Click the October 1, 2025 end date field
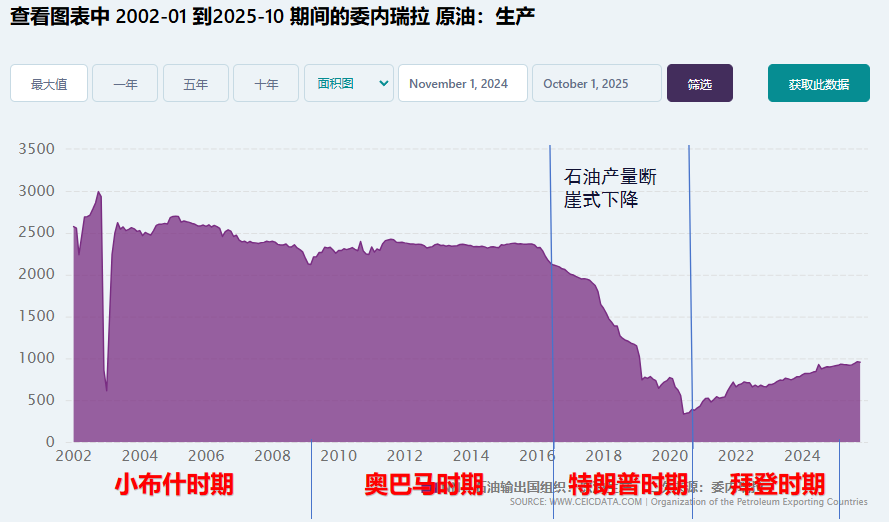The height and width of the screenshot is (522, 889). coord(596,84)
